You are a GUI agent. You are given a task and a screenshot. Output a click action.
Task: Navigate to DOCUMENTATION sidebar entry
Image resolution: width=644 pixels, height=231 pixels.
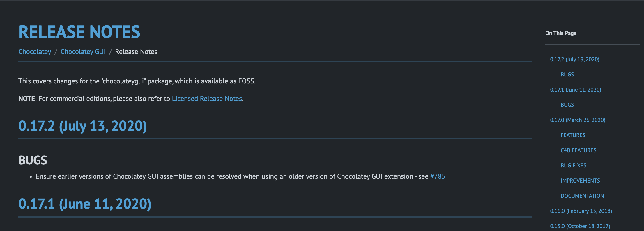click(582, 196)
